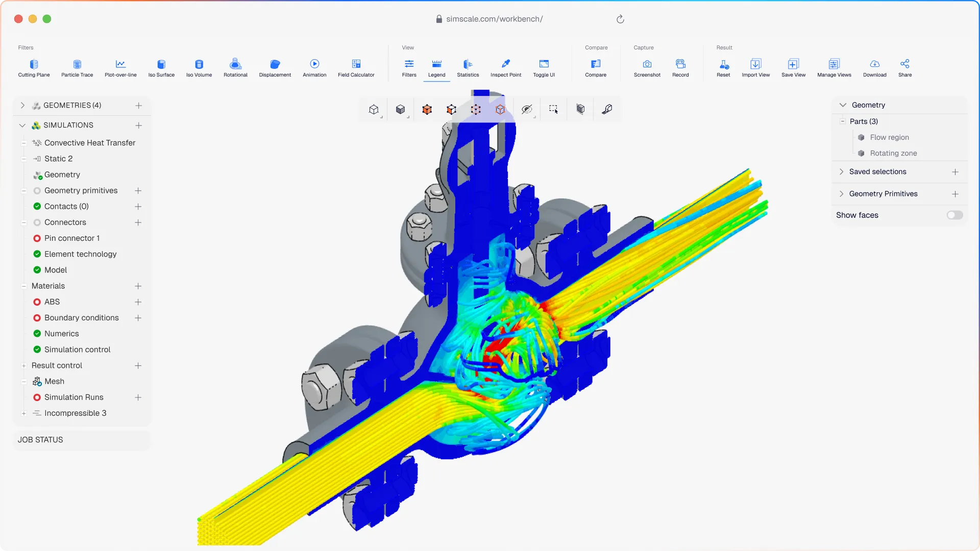Open the hide selection eye dropdown
Viewport: 980px width, 551px height.
527,109
